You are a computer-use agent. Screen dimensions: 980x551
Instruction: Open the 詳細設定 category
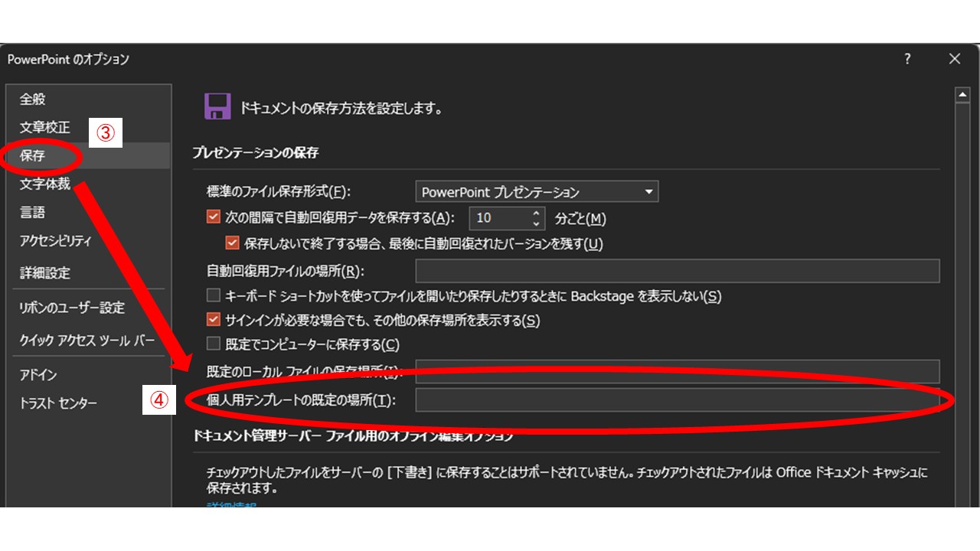click(x=44, y=272)
